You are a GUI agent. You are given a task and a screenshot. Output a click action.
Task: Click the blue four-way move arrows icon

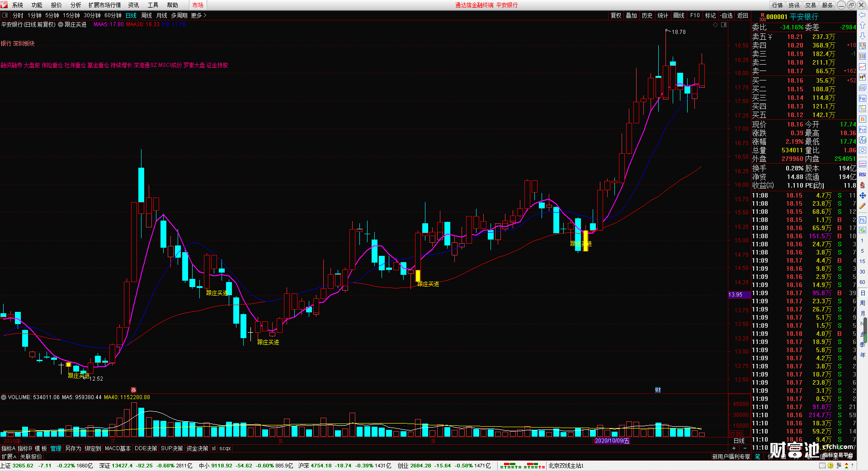pyautogui.click(x=863, y=196)
